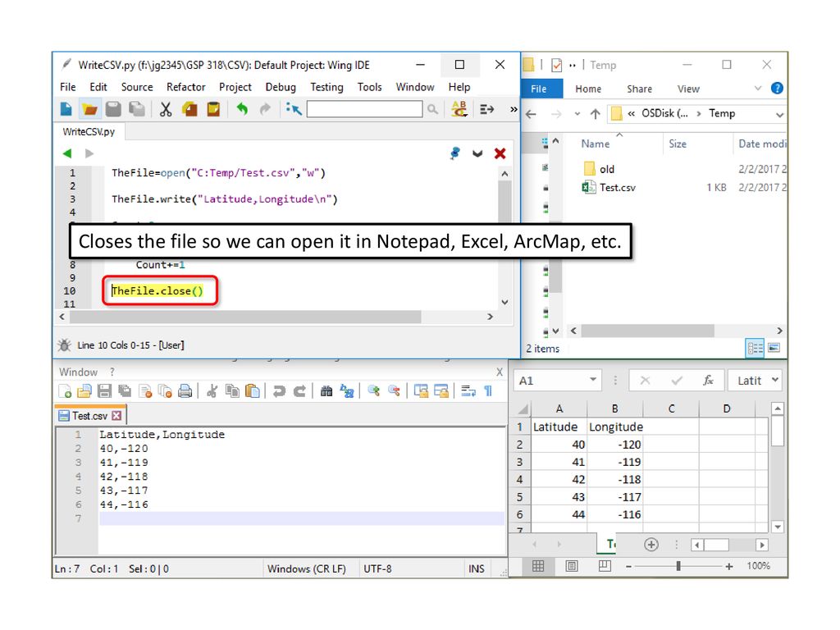Click the green Undo arrow in Wing IDE
The width and height of the screenshot is (840, 630).
[242, 109]
